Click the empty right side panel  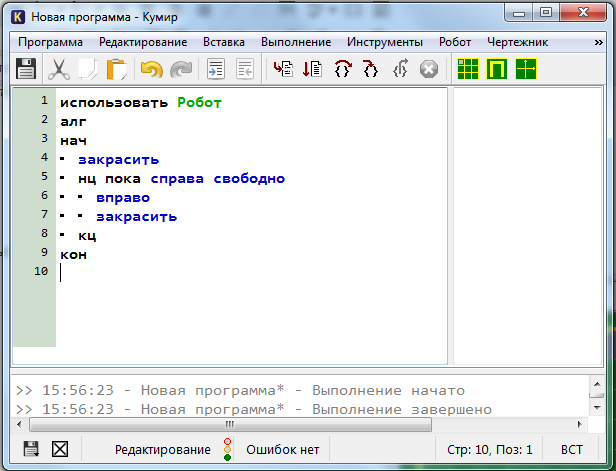pyautogui.click(x=528, y=226)
